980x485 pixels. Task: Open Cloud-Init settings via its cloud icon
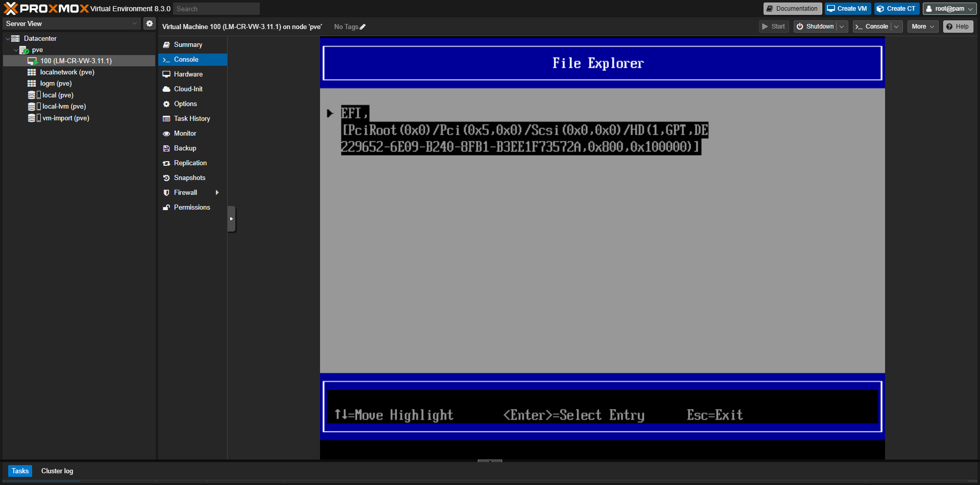point(166,89)
